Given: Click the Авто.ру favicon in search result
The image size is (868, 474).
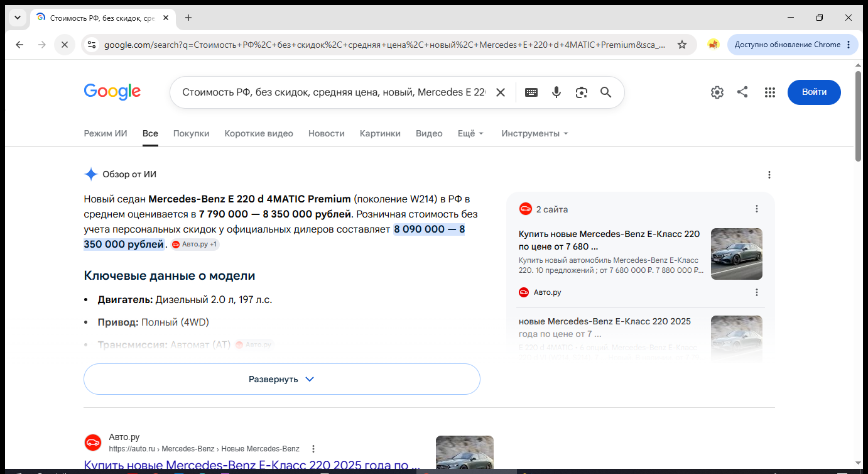Looking at the screenshot, I should pyautogui.click(x=93, y=443).
